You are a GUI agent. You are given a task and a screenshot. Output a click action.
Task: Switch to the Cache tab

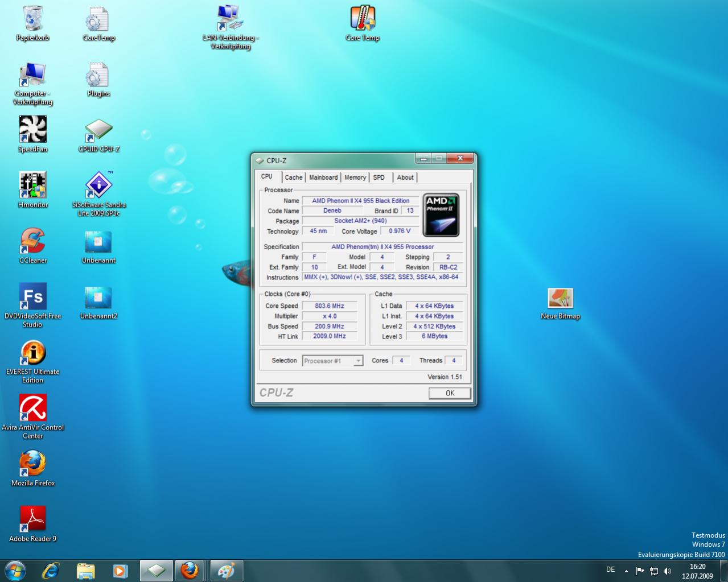(294, 178)
